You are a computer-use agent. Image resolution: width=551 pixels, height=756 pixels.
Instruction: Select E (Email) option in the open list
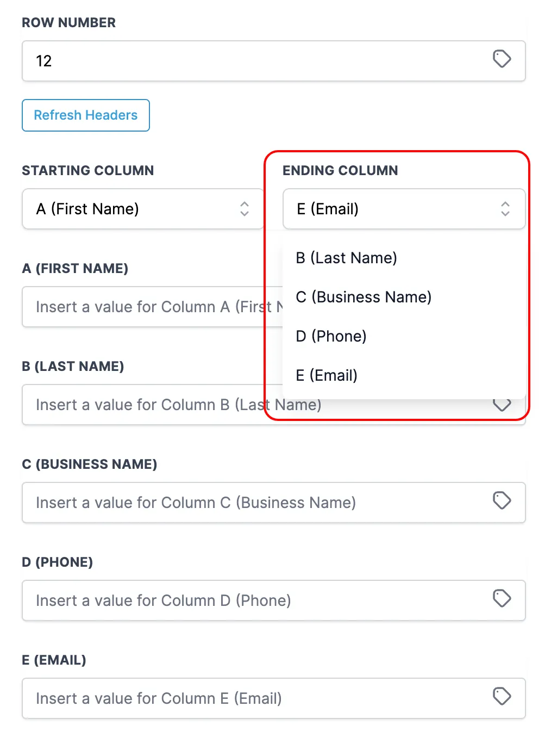(x=327, y=375)
